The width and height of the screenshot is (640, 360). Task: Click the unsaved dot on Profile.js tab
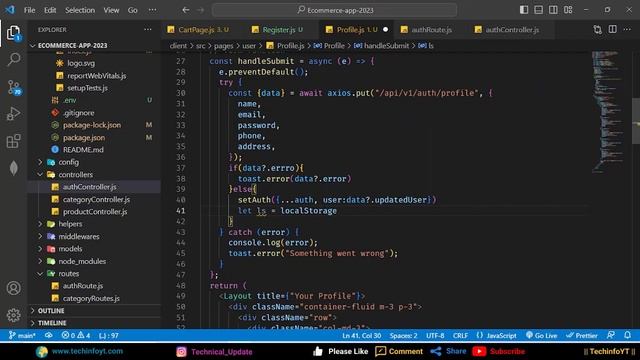[386, 29]
